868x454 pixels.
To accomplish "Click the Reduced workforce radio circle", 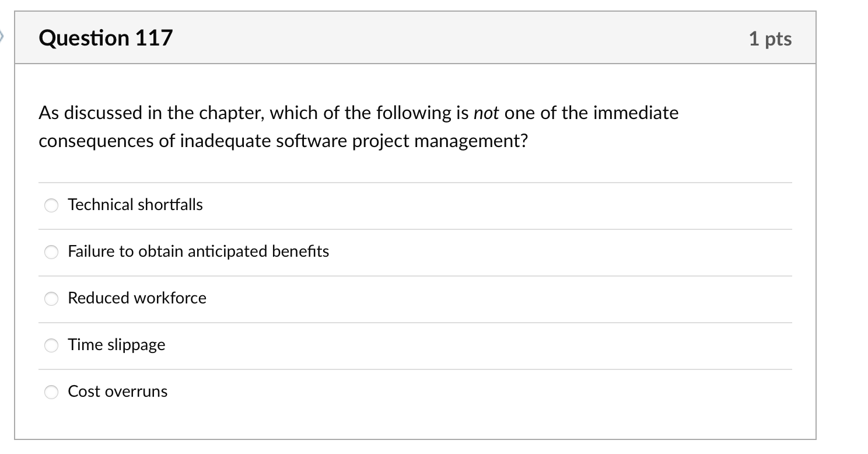I will click(x=51, y=299).
